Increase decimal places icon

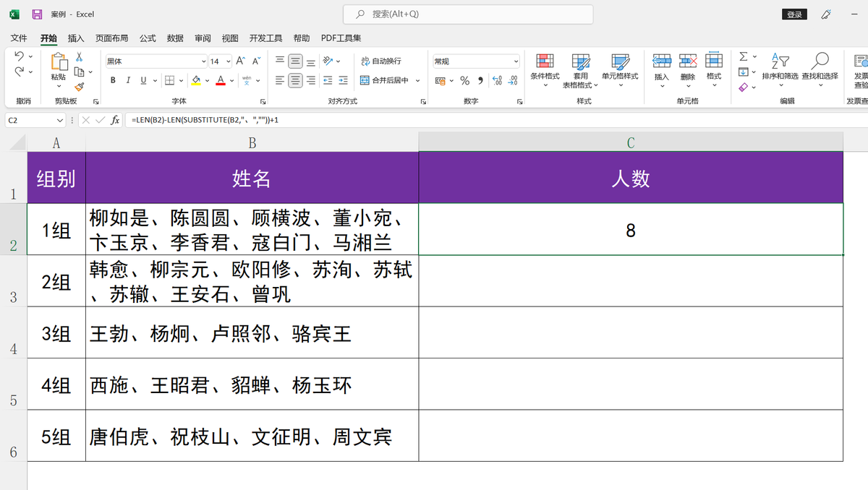click(x=497, y=80)
